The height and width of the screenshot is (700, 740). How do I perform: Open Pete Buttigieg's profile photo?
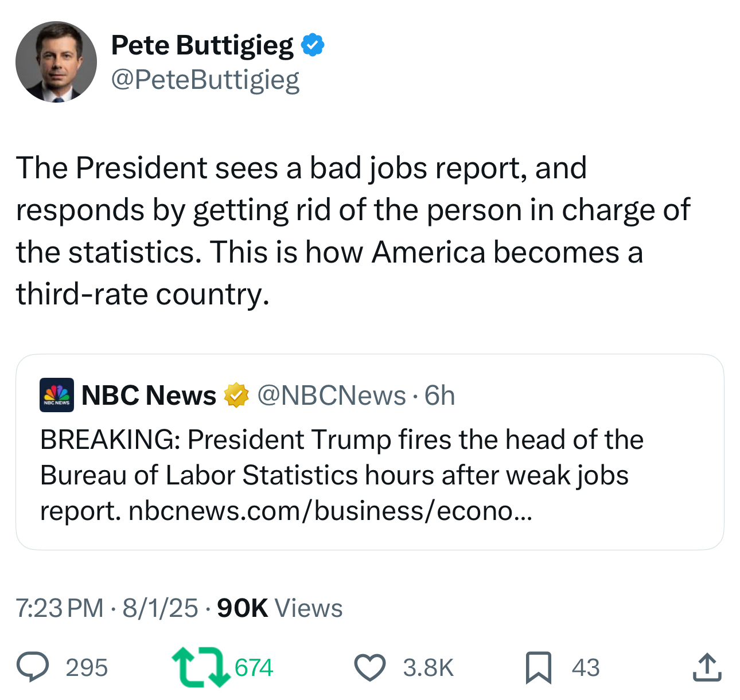(x=56, y=62)
